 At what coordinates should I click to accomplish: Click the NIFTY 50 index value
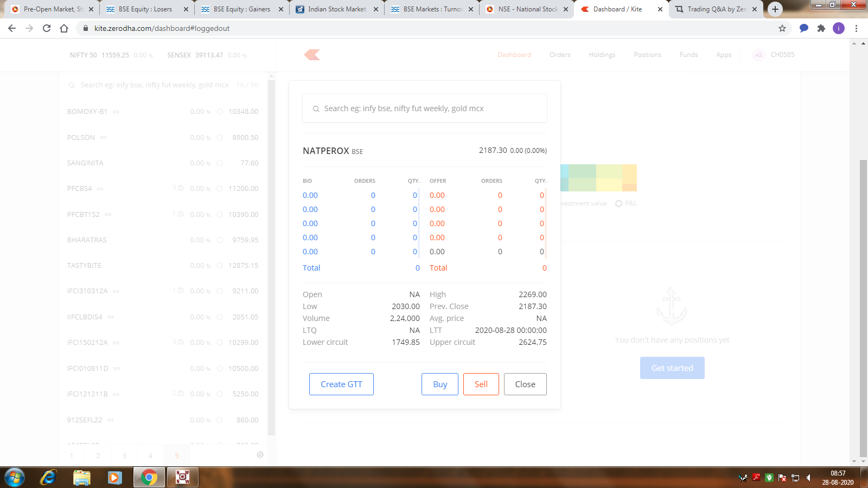[x=115, y=55]
